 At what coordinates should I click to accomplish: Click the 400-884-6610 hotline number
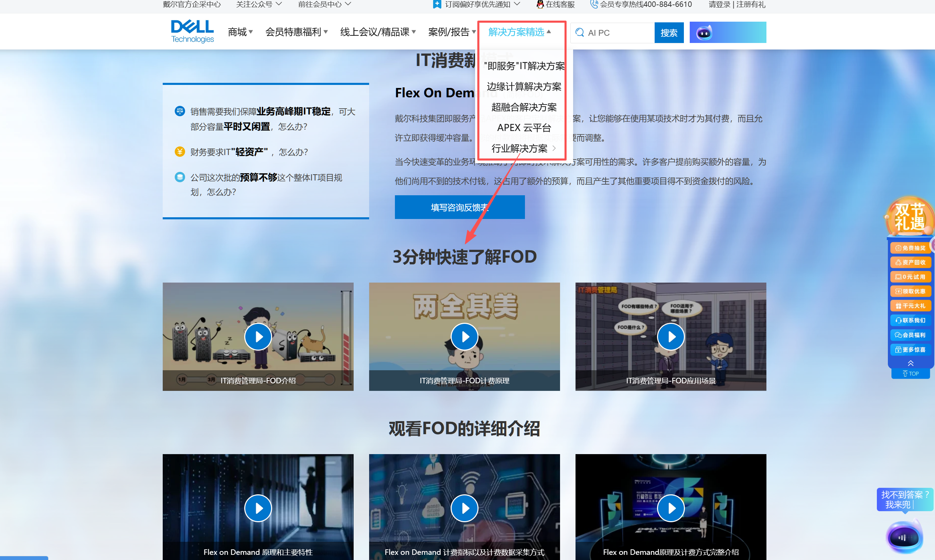pos(668,4)
